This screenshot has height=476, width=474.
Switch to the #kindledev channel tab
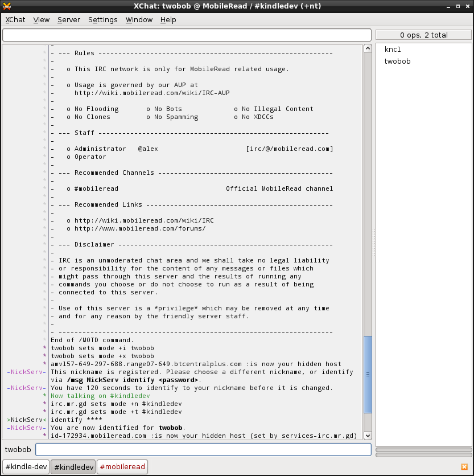pos(73,466)
